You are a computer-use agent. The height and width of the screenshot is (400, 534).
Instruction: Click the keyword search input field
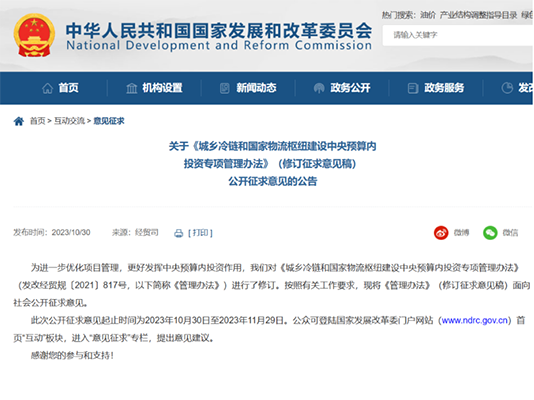(458, 35)
